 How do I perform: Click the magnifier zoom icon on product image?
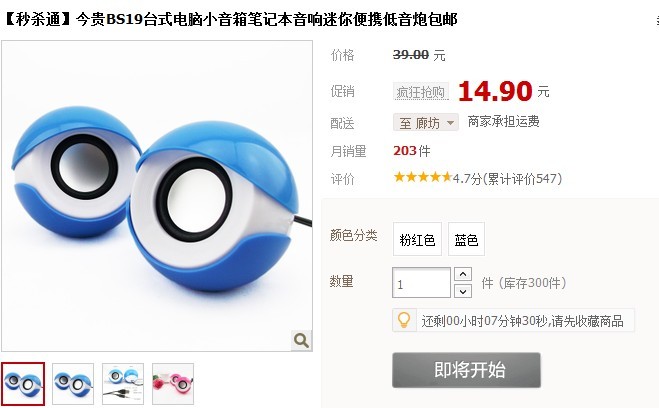click(x=301, y=340)
